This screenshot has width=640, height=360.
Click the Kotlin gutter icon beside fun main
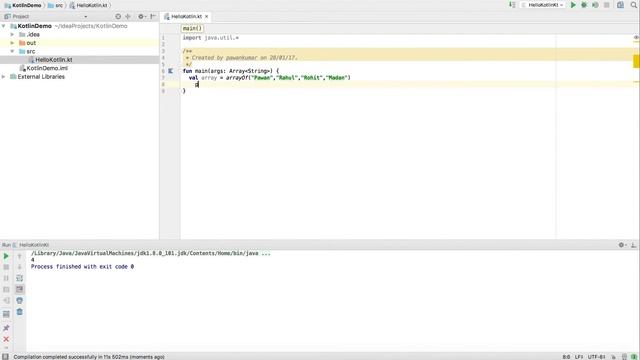coord(171,71)
